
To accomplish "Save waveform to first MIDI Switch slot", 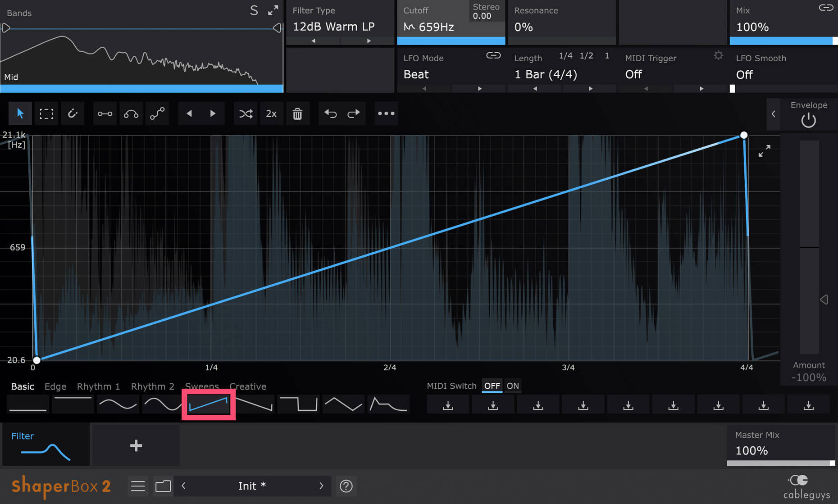I will 448,404.
